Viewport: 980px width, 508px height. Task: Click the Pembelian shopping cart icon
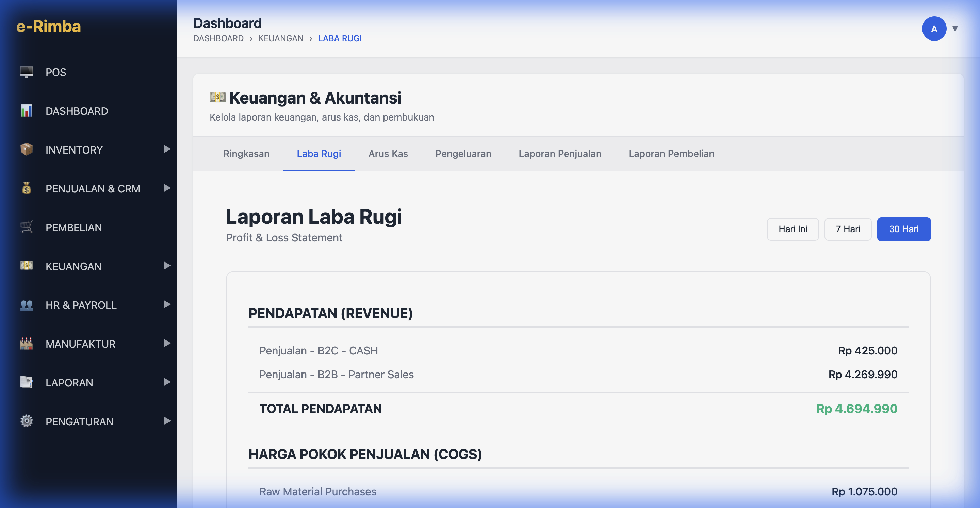pos(26,227)
